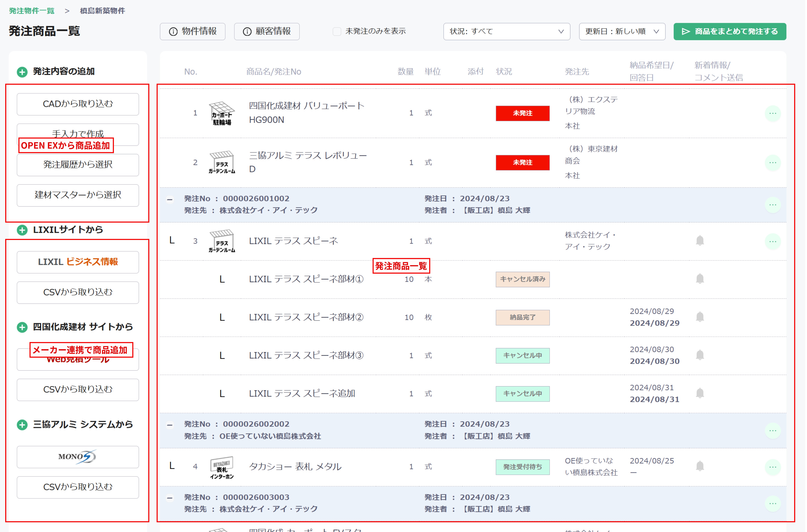Viewport: 807px width, 532px height.
Task: Open more options for row 4 タカショー 表札 メタル
Action: (772, 467)
